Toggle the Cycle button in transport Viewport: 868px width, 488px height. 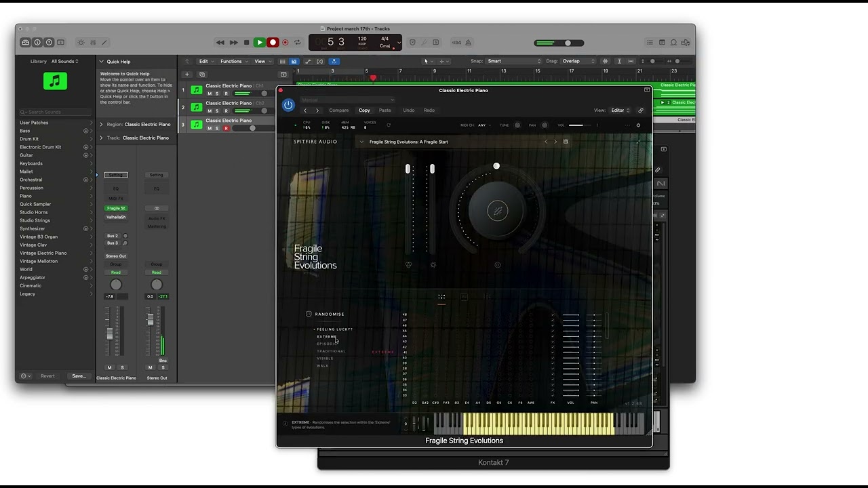click(297, 43)
